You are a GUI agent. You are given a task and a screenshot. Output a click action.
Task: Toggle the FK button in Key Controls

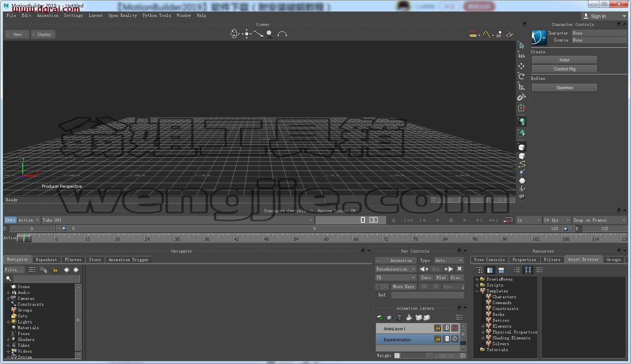pyautogui.click(x=424, y=287)
